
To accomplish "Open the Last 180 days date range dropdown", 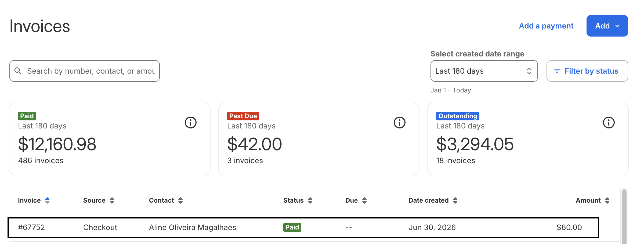I will (x=484, y=71).
